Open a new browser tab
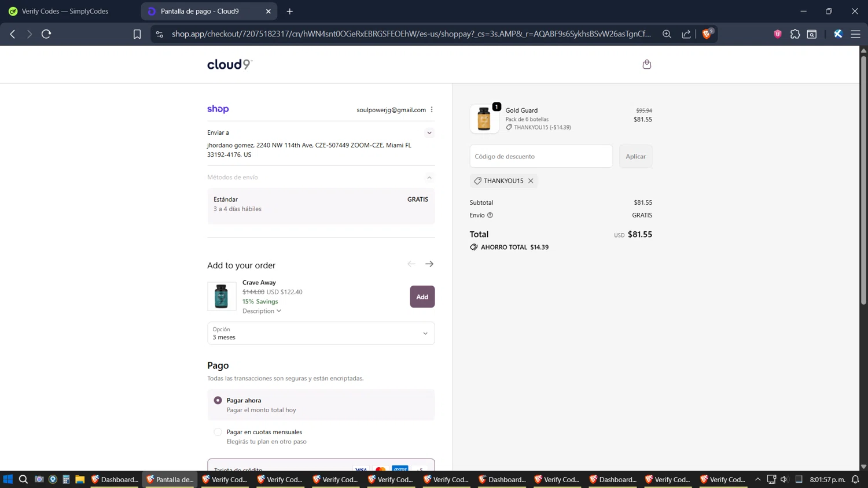 click(290, 11)
